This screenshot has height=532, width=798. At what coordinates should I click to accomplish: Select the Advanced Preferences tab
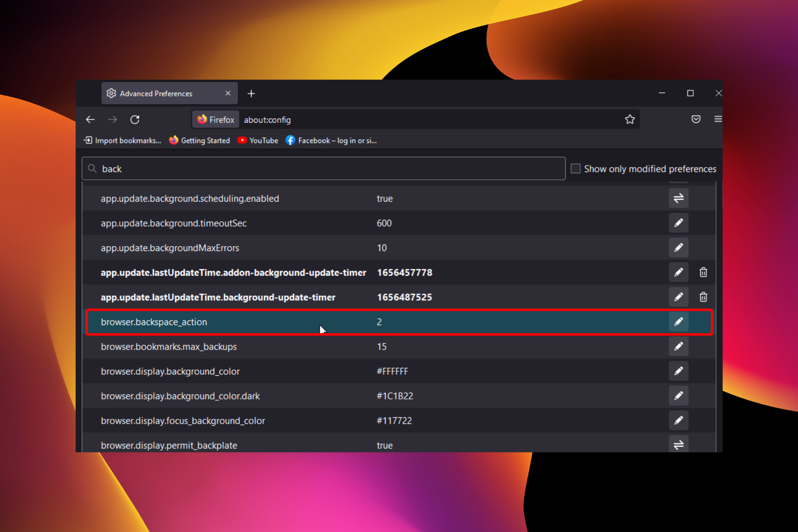(x=170, y=93)
